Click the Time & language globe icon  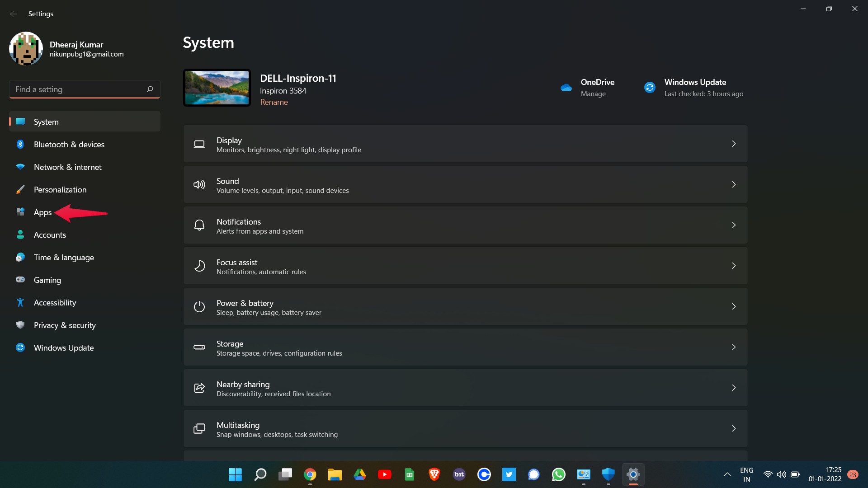(x=20, y=258)
